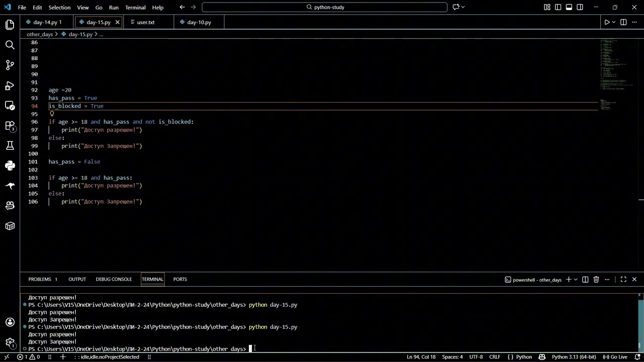
Task: Show code action lightbulb on line 95
Action: pyautogui.click(x=52, y=114)
